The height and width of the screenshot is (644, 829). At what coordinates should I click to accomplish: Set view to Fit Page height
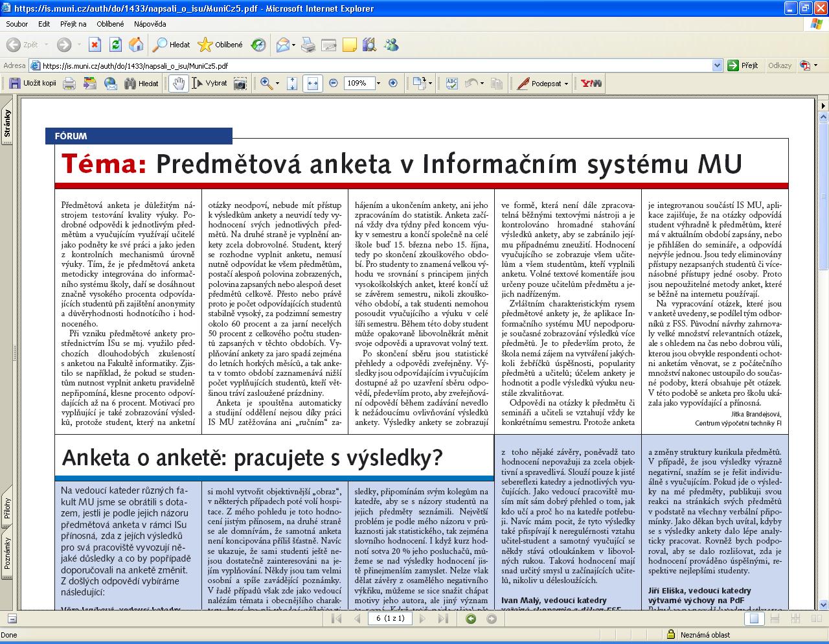coord(292,83)
